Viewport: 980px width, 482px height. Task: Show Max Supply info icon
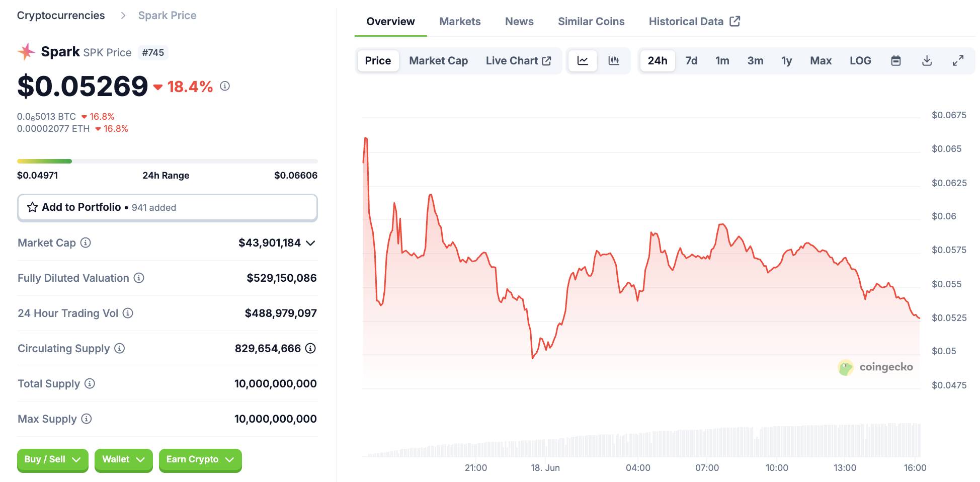click(x=87, y=419)
